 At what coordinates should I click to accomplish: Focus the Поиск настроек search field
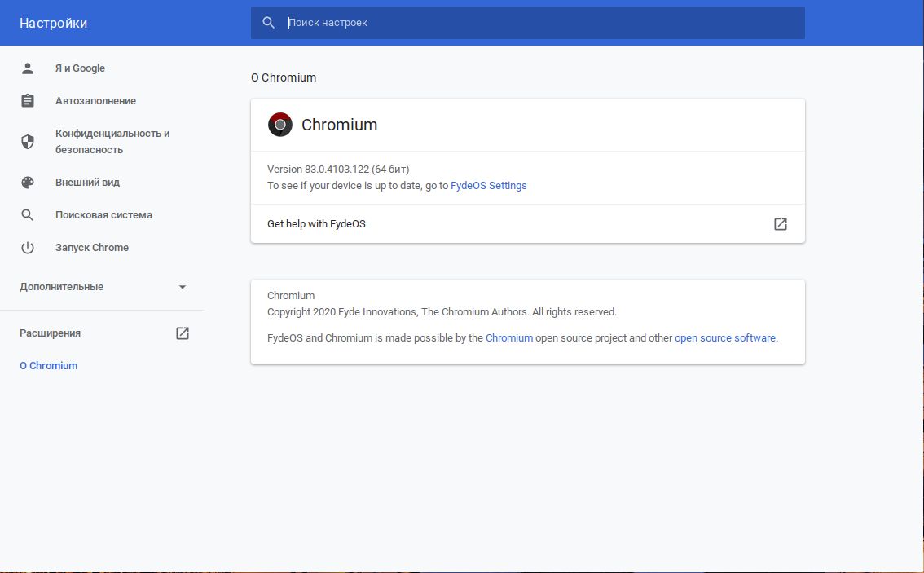coord(527,23)
